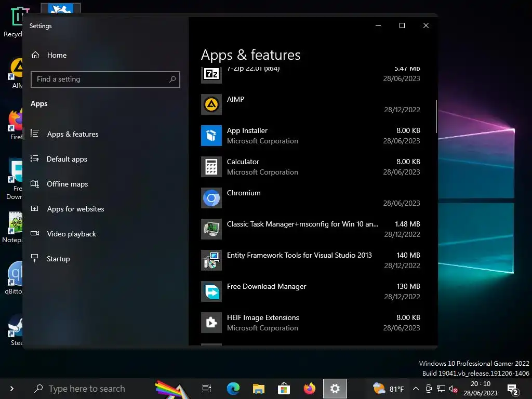This screenshot has height=399, width=532.
Task: Click the taskbar search box
Action: tap(88, 389)
